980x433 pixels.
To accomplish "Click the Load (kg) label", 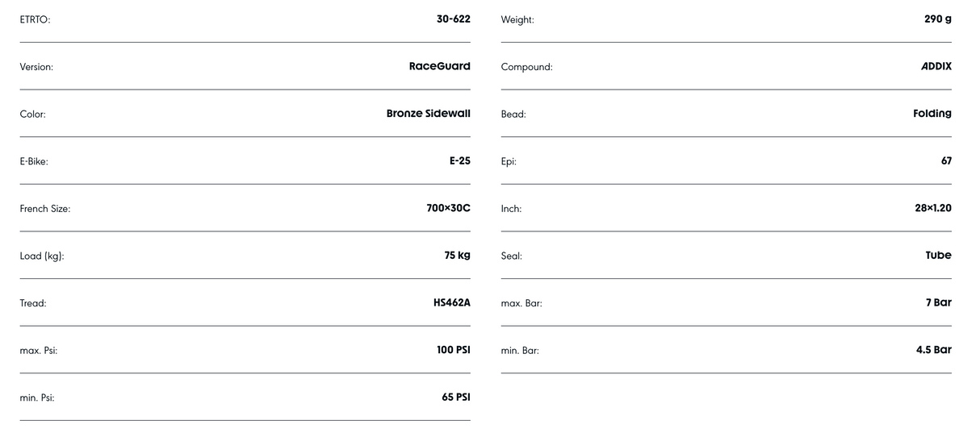I will pyautogui.click(x=42, y=256).
